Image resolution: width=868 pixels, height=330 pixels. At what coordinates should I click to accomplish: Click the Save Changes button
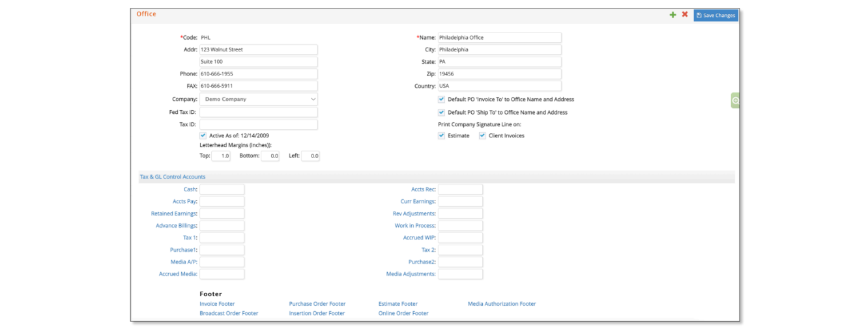coord(716,15)
